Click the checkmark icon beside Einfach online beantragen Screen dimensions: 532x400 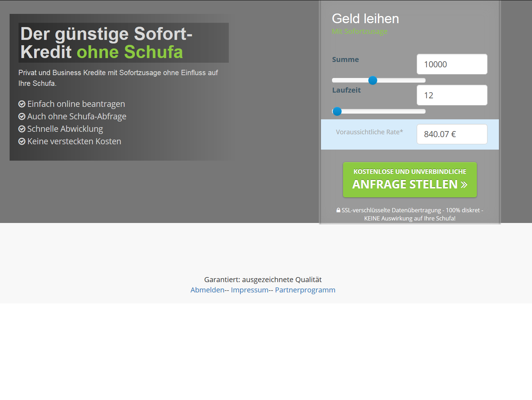[22, 104]
